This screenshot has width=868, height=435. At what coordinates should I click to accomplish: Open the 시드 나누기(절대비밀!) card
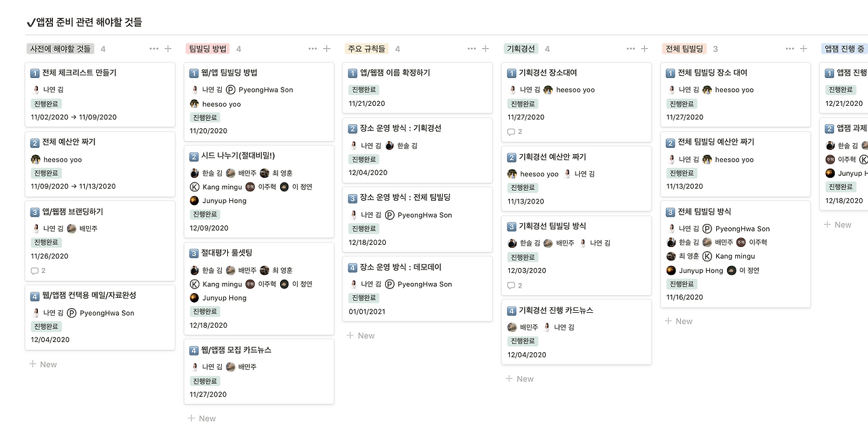[259, 191]
